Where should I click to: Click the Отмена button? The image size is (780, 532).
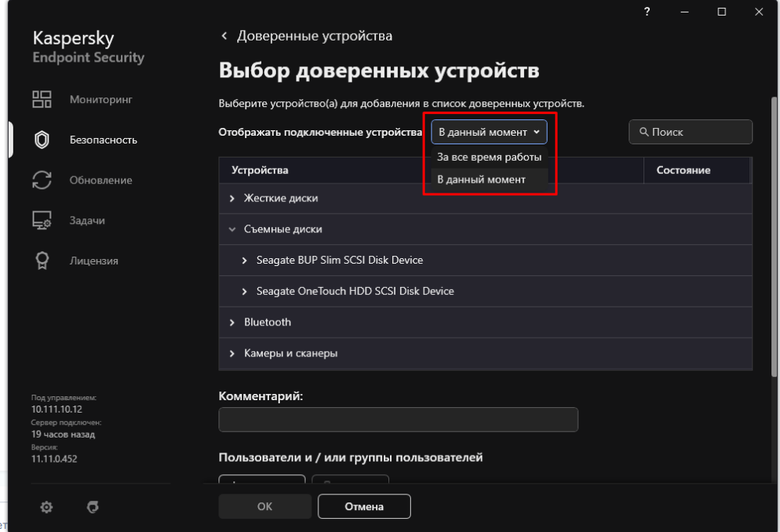coord(363,506)
